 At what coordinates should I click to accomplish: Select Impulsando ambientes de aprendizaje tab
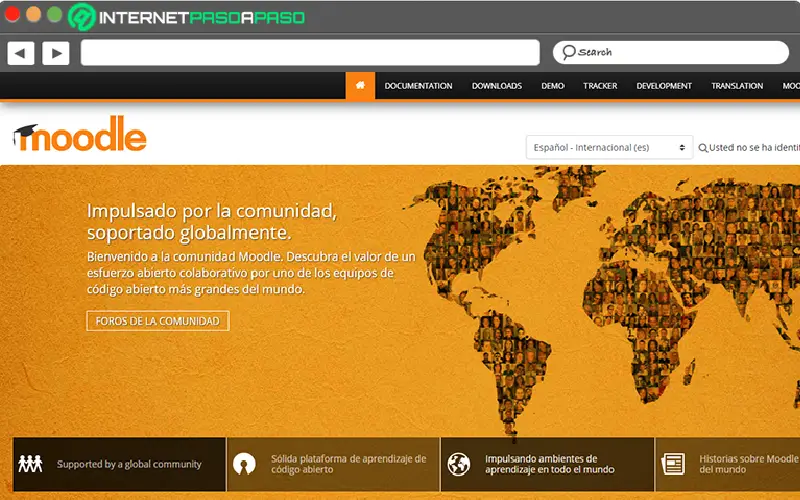[547, 464]
